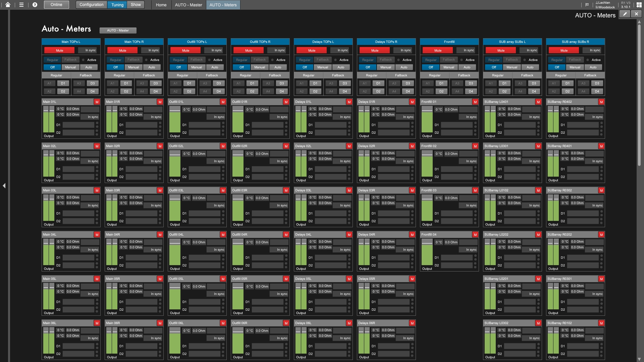Click the M mute icon on Main 01L
The width and height of the screenshot is (644, 362).
click(x=97, y=102)
